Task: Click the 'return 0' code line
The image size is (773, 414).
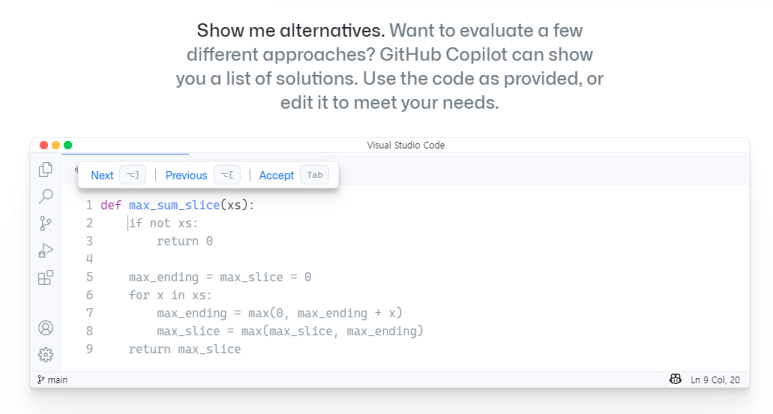Action: click(x=185, y=241)
